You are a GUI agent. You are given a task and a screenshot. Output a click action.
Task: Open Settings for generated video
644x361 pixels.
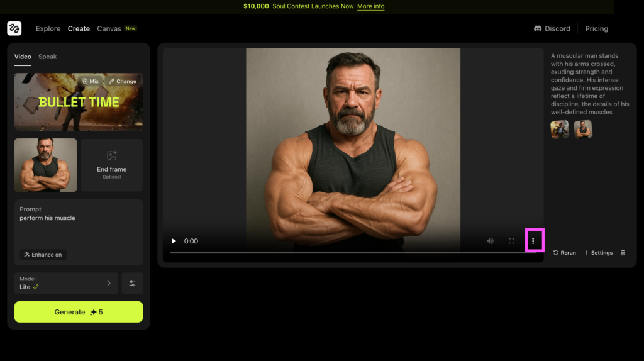coord(598,253)
